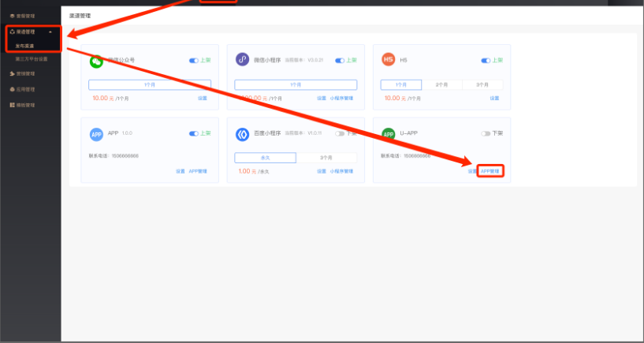Select the 发布渠道 submenu item
The width and height of the screenshot is (644, 343).
[x=24, y=46]
